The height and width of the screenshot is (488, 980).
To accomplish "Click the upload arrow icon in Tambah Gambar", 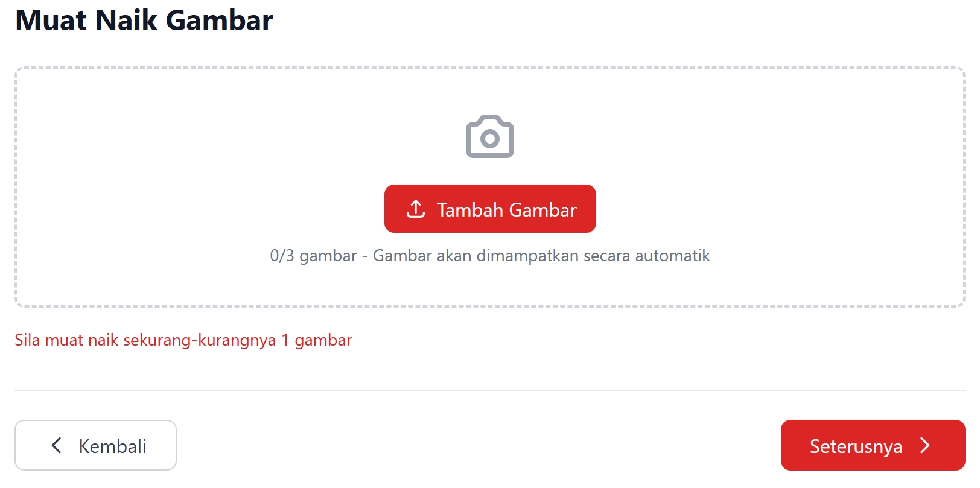I will [416, 209].
